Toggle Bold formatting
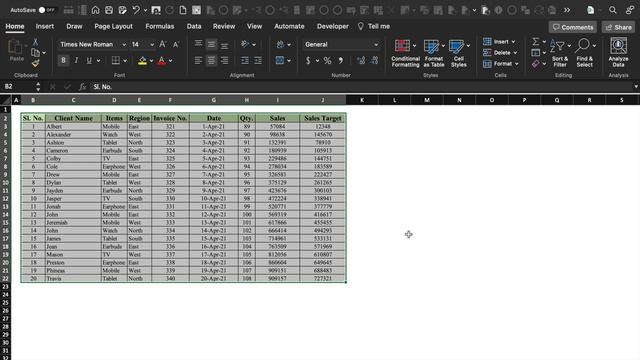 point(63,60)
